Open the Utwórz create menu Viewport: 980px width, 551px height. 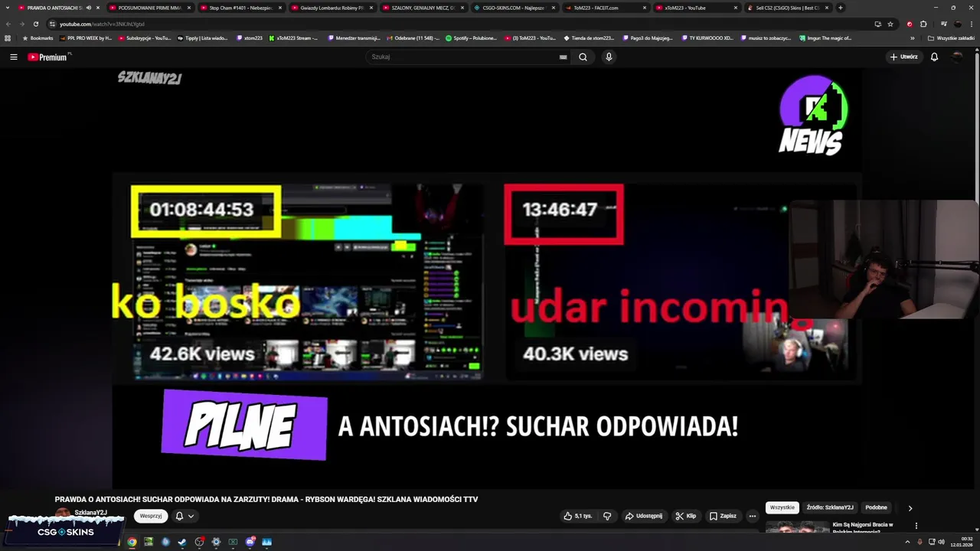pos(903,57)
